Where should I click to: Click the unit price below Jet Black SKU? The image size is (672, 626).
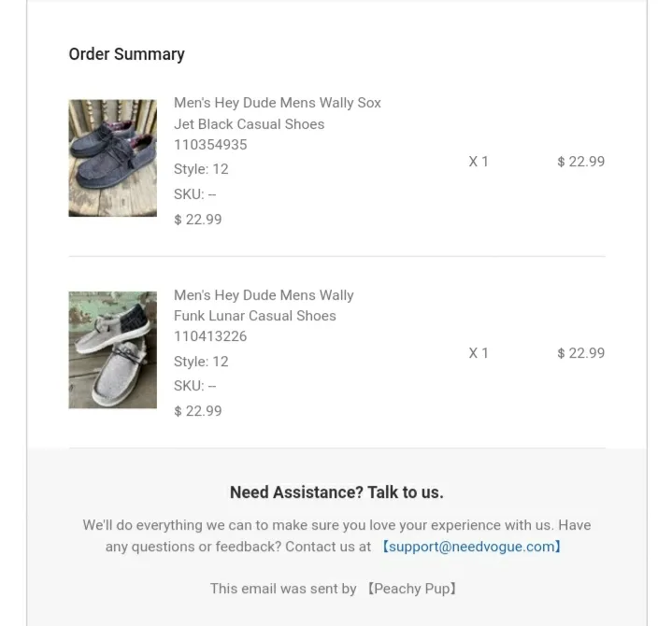198,220
